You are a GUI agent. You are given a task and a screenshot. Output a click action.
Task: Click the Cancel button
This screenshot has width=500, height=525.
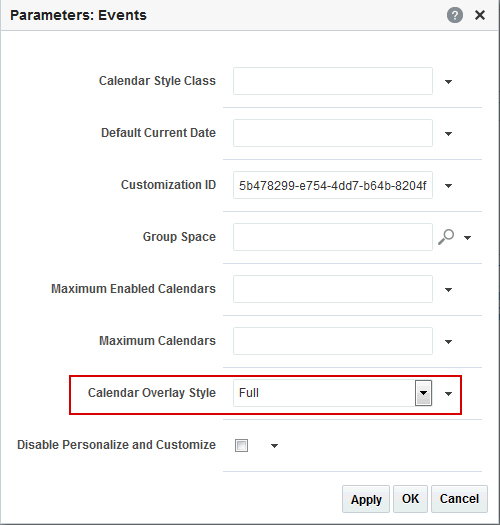tap(459, 499)
